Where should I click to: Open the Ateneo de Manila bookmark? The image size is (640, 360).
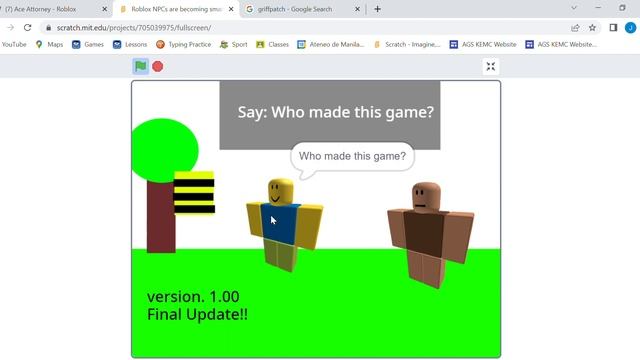click(x=331, y=44)
